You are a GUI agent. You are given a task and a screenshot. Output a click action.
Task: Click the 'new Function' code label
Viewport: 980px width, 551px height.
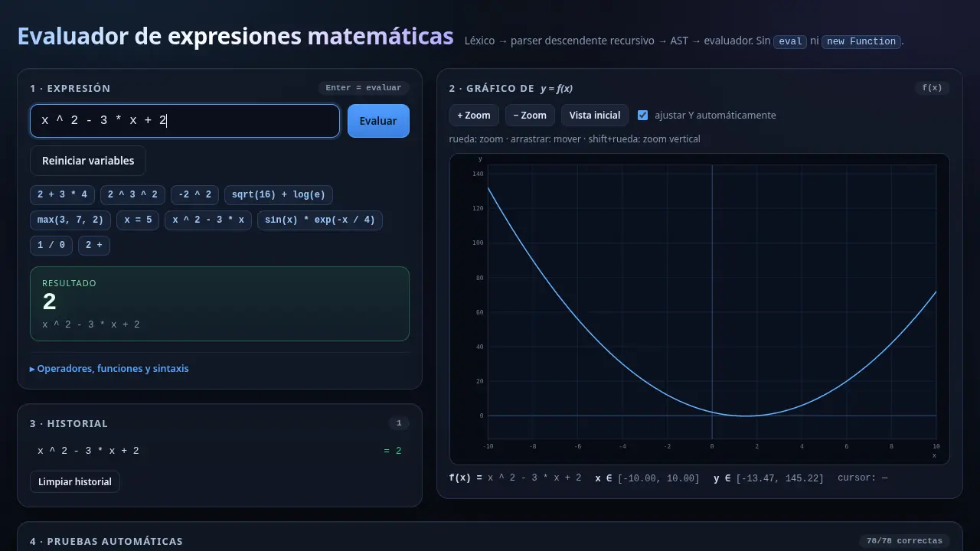point(861,41)
